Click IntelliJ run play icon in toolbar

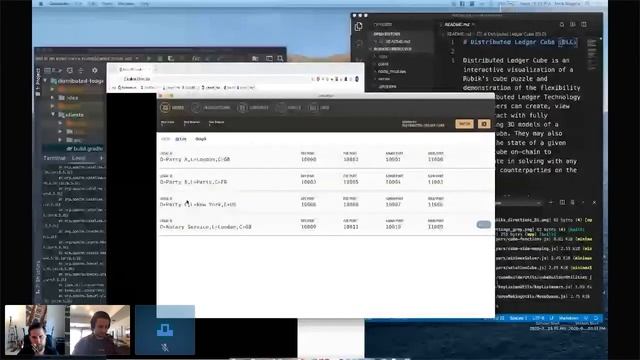click(x=149, y=58)
